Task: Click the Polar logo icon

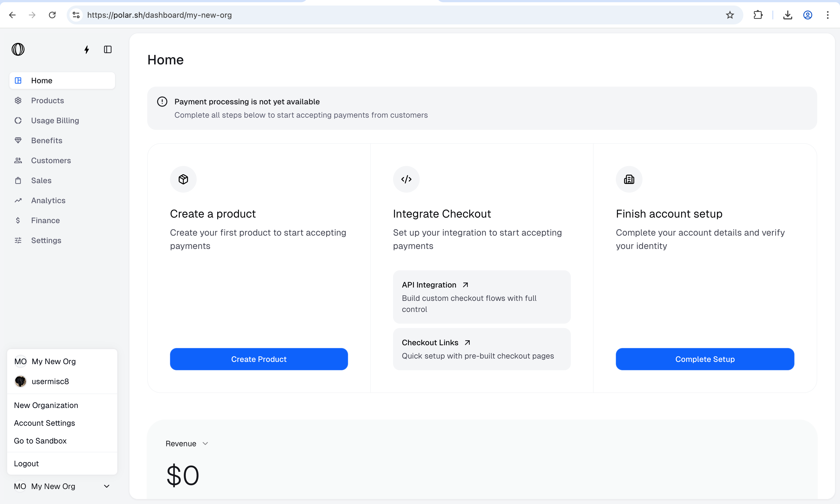Action: pyautogui.click(x=18, y=50)
